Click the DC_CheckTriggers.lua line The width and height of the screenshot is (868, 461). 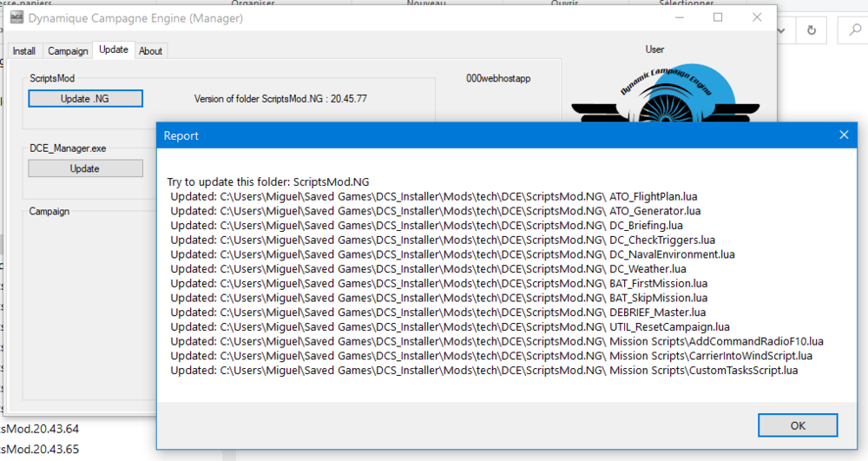coord(443,240)
